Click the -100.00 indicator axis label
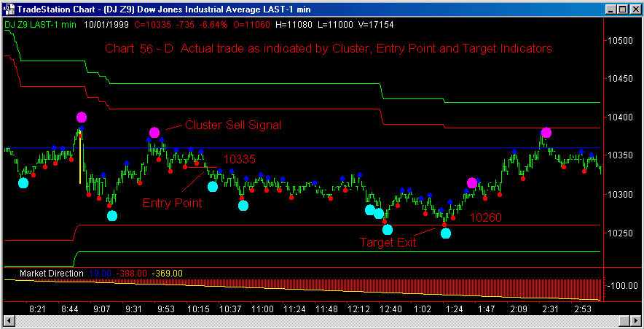This screenshot has width=644, height=329. [x=623, y=285]
